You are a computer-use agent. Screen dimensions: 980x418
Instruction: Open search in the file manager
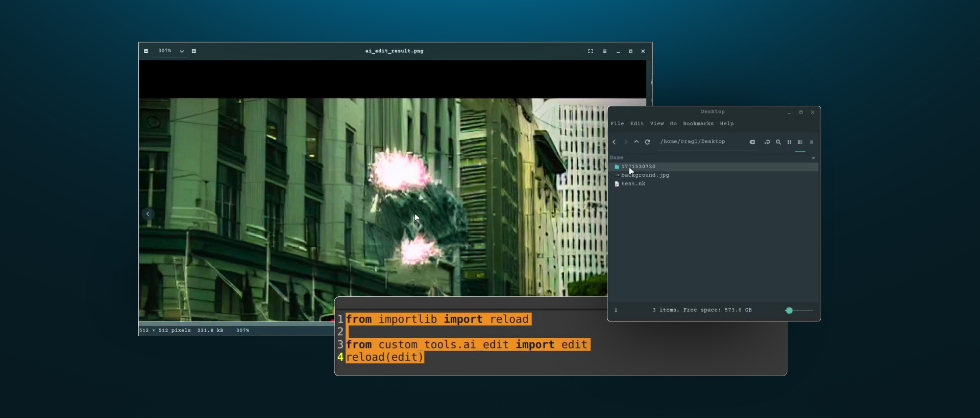(x=778, y=142)
